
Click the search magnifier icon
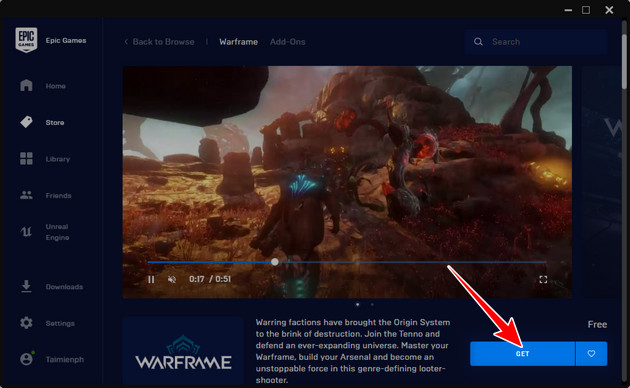pyautogui.click(x=478, y=42)
